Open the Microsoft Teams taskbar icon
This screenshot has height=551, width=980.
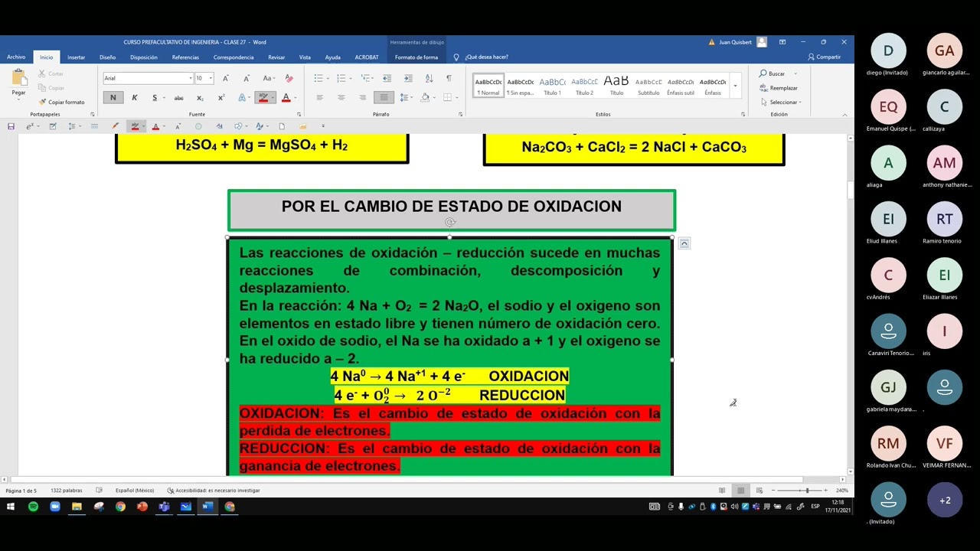pyautogui.click(x=164, y=507)
